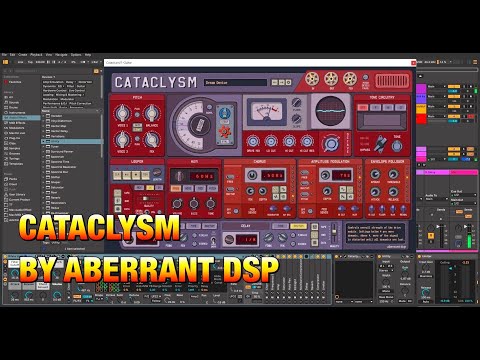This screenshot has height=360, width=480.
Task: Open the View menu
Action: tap(49, 55)
